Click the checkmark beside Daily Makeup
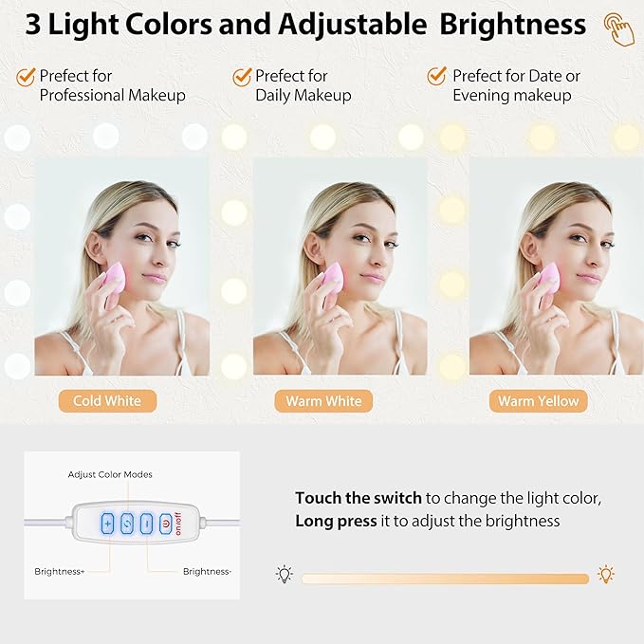This screenshot has height=644, width=644. tap(242, 77)
